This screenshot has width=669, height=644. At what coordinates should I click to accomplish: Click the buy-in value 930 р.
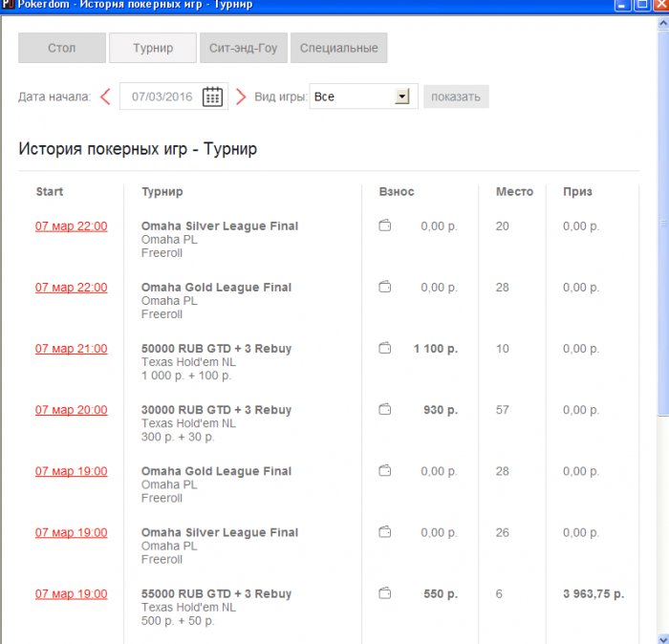[x=441, y=410]
